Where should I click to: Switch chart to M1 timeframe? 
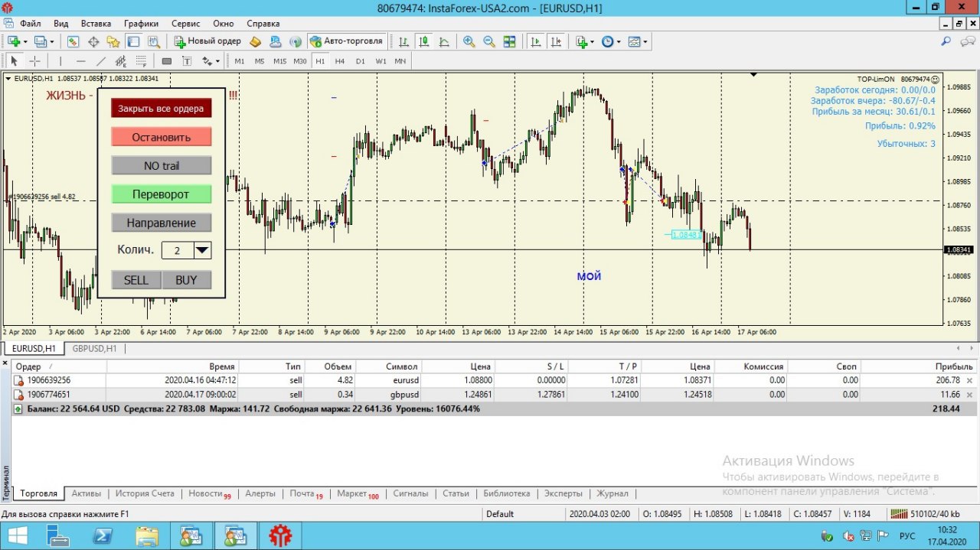(x=240, y=61)
